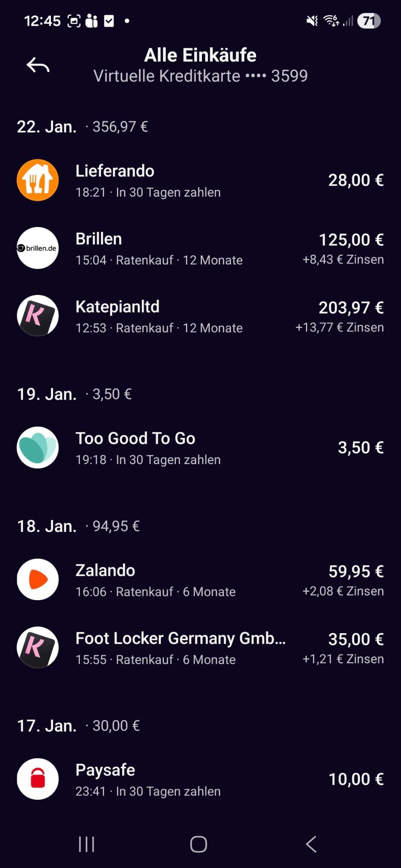Image resolution: width=401 pixels, height=868 pixels.
Task: View the Zalando 59,95 € amount
Action: (x=356, y=571)
